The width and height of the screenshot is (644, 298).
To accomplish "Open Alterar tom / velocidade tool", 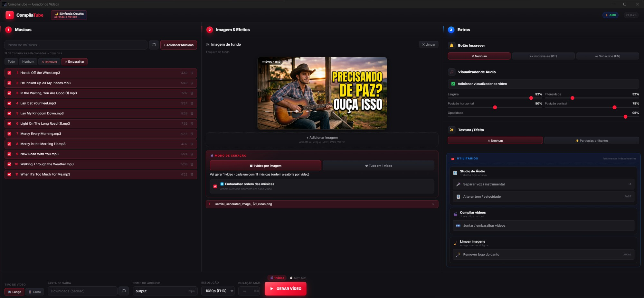I will (543, 196).
